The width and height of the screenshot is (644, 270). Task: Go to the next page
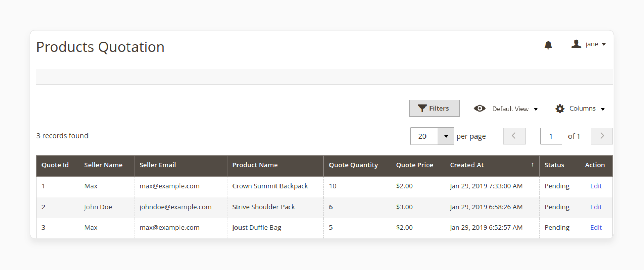[602, 136]
